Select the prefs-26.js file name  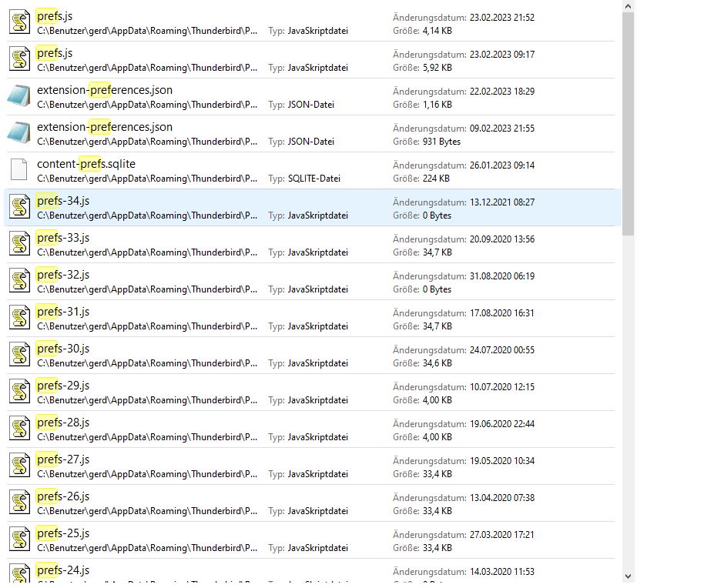click(x=63, y=496)
